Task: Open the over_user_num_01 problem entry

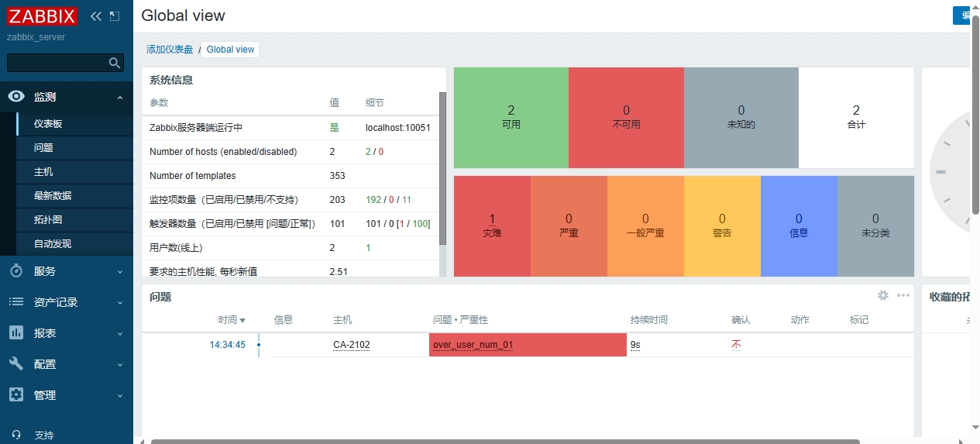Action: tap(473, 346)
